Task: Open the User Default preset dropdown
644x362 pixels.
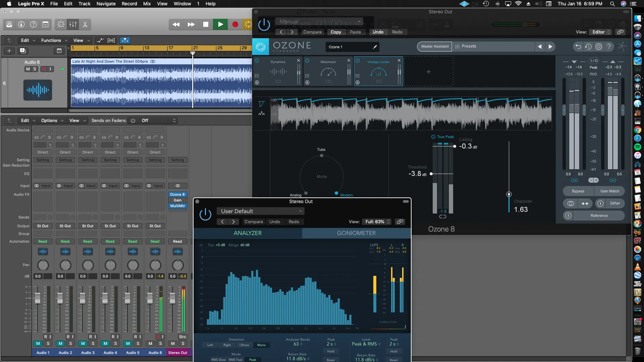Action: [x=261, y=211]
